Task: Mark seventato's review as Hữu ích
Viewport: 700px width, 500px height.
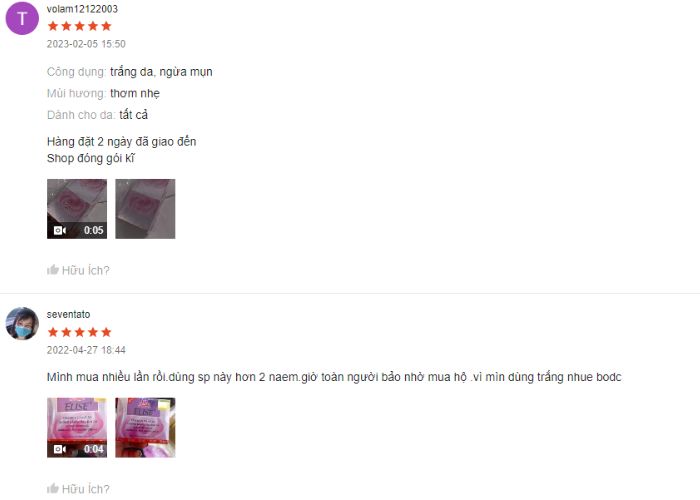Action: point(79,489)
